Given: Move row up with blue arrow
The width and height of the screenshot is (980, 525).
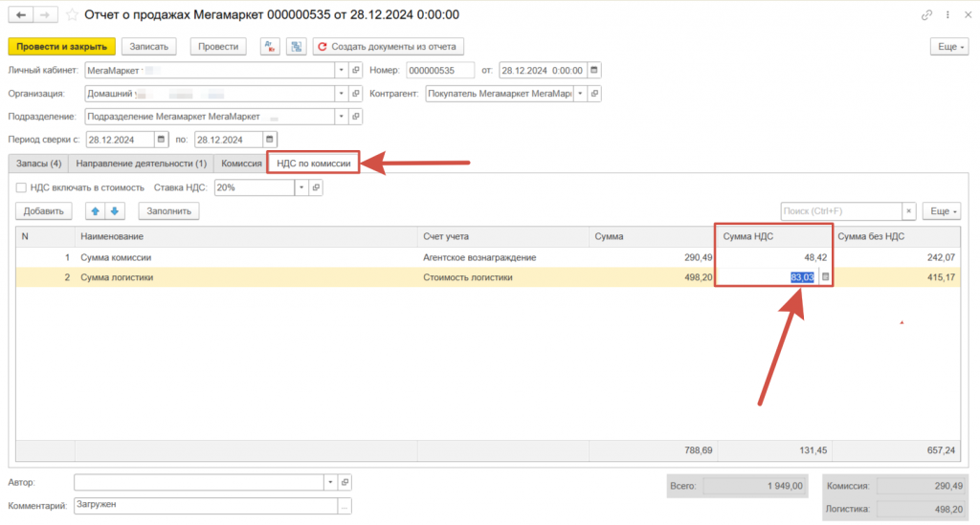Looking at the screenshot, I should [97, 211].
